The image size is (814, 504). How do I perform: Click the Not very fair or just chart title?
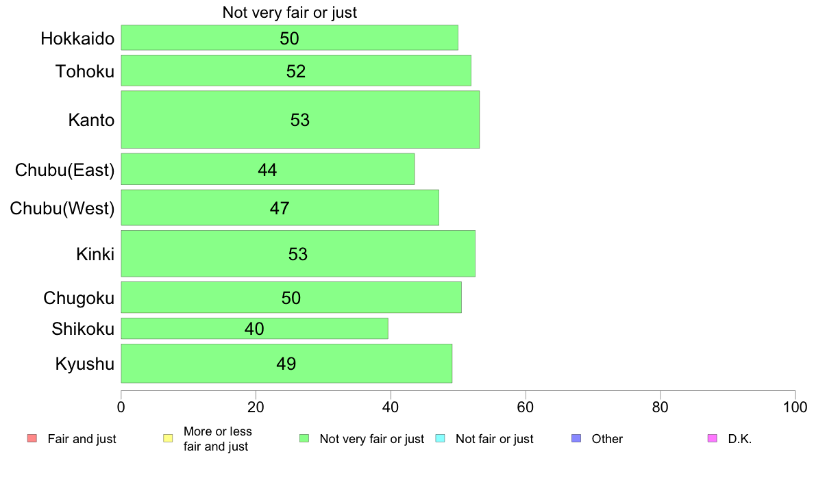290,12
